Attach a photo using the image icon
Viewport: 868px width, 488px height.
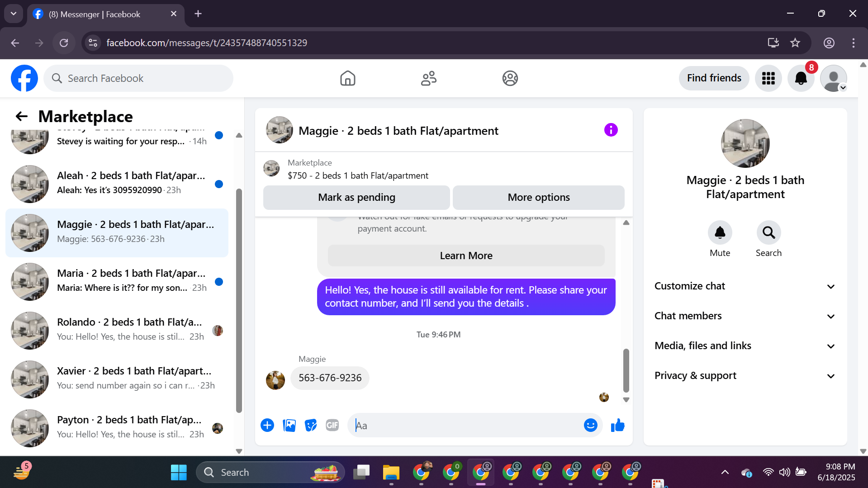coord(289,425)
